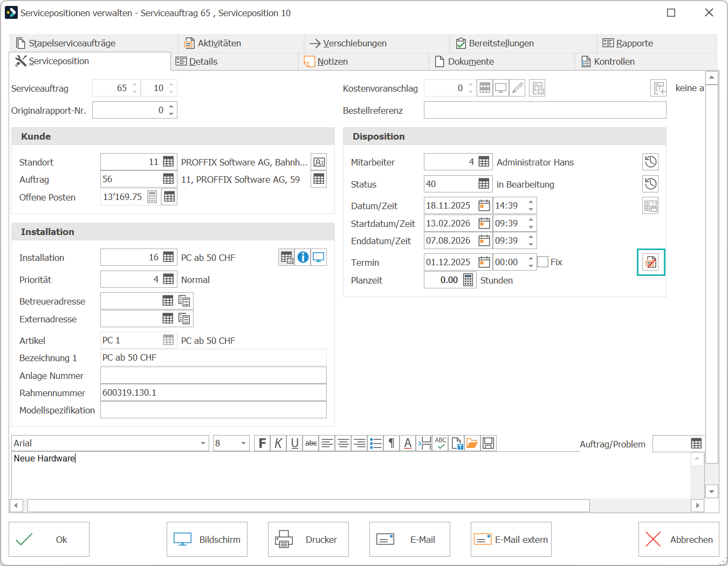Confirm with the Ok button
Screen dimensions: 728x566
tap(49, 539)
